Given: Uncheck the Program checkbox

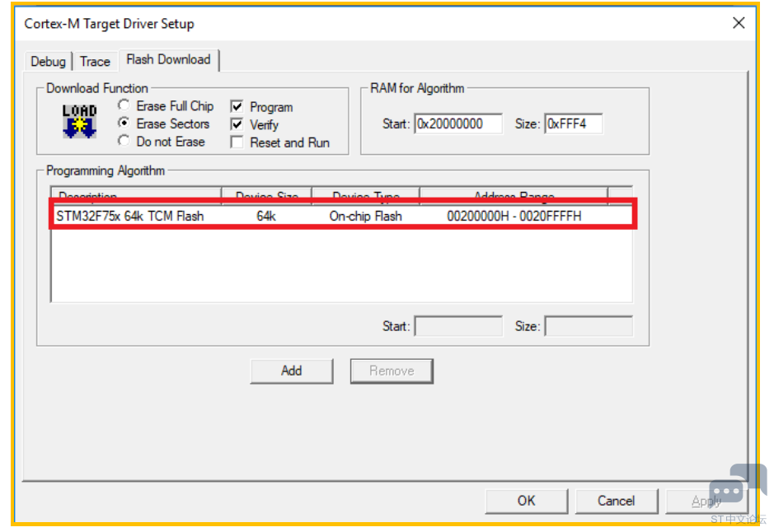Looking at the screenshot, I should coord(237,107).
